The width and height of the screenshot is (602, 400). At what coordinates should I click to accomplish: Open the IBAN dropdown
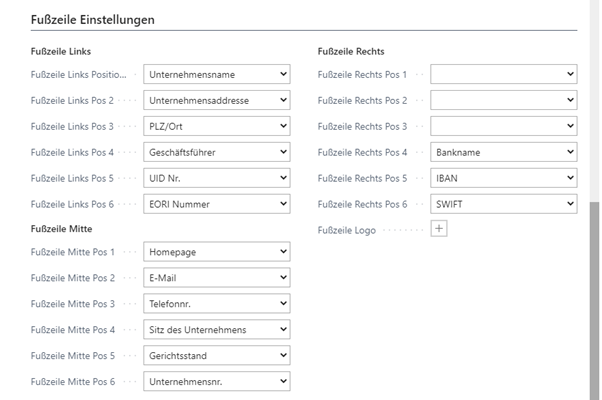504,178
